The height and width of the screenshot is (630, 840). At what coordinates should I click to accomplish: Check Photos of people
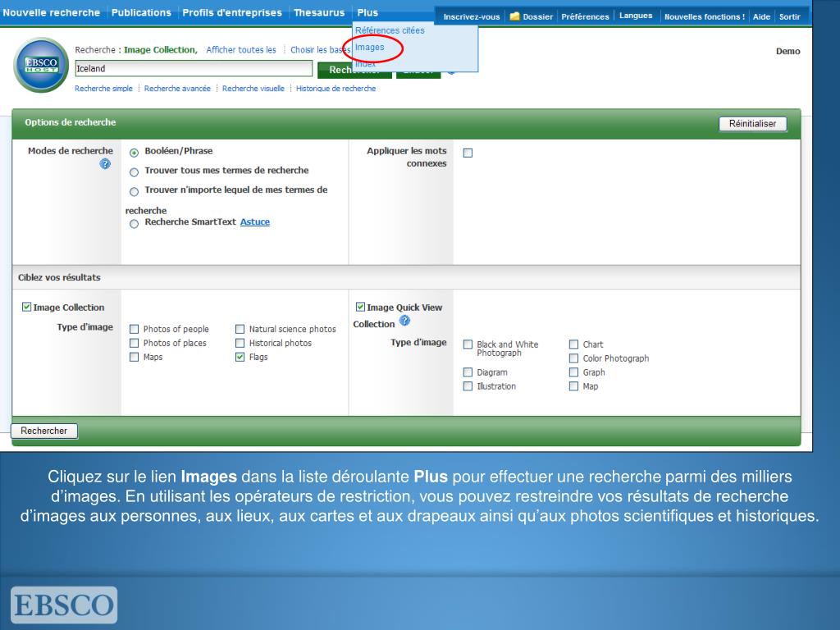coord(134,329)
